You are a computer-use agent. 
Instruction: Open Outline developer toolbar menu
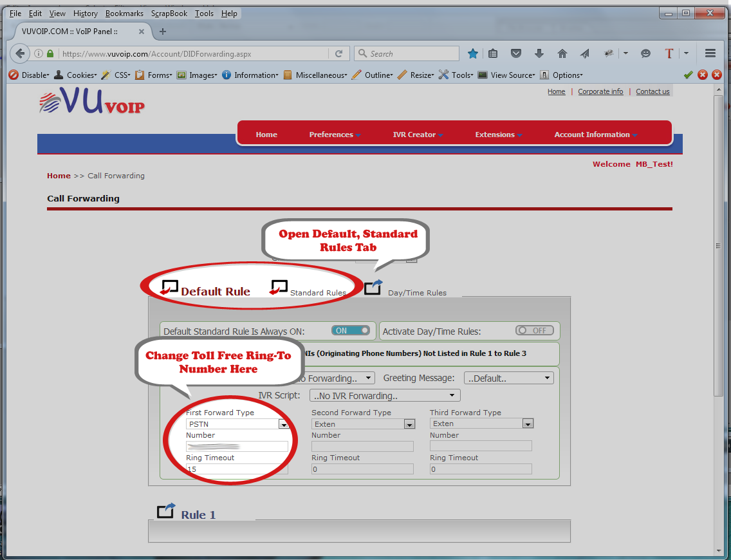click(x=373, y=75)
